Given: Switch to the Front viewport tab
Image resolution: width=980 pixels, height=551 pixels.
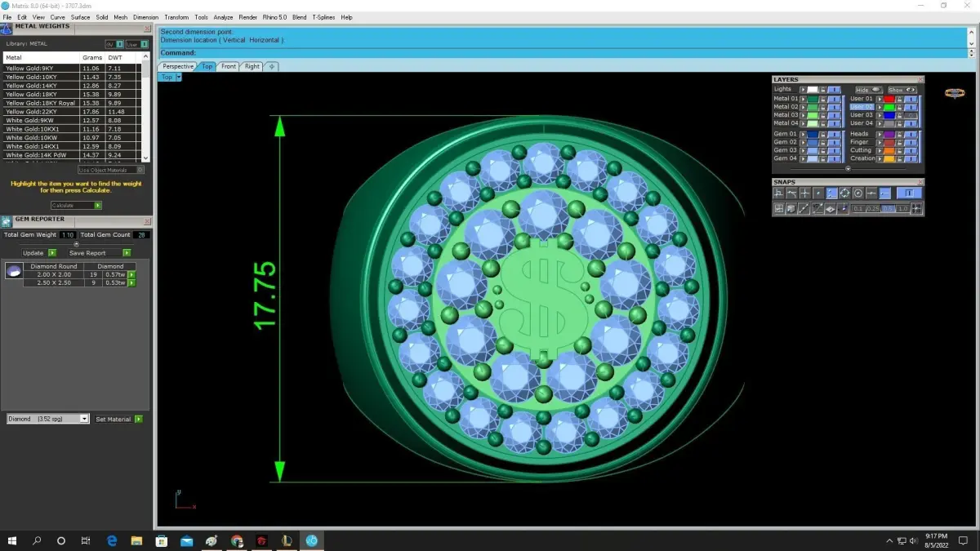Looking at the screenshot, I should pos(229,66).
